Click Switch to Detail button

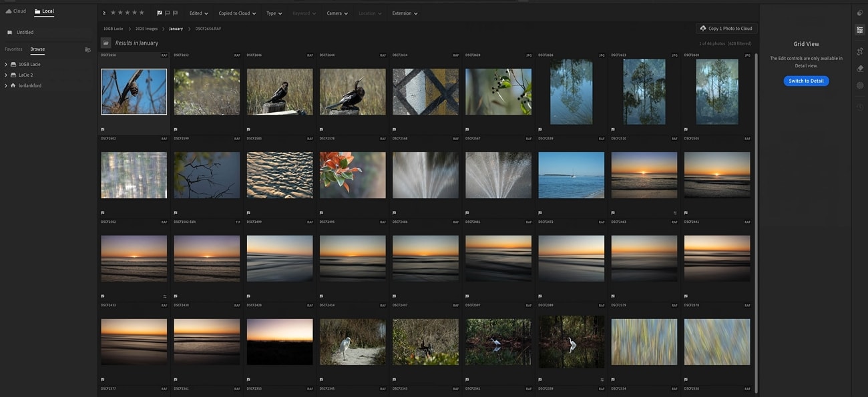coord(806,81)
